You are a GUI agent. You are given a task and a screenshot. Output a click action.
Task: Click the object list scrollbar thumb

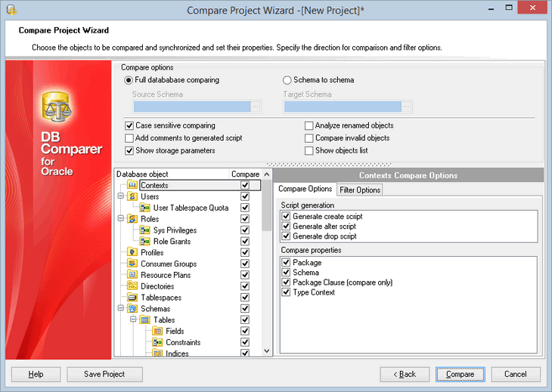pyautogui.click(x=267, y=205)
